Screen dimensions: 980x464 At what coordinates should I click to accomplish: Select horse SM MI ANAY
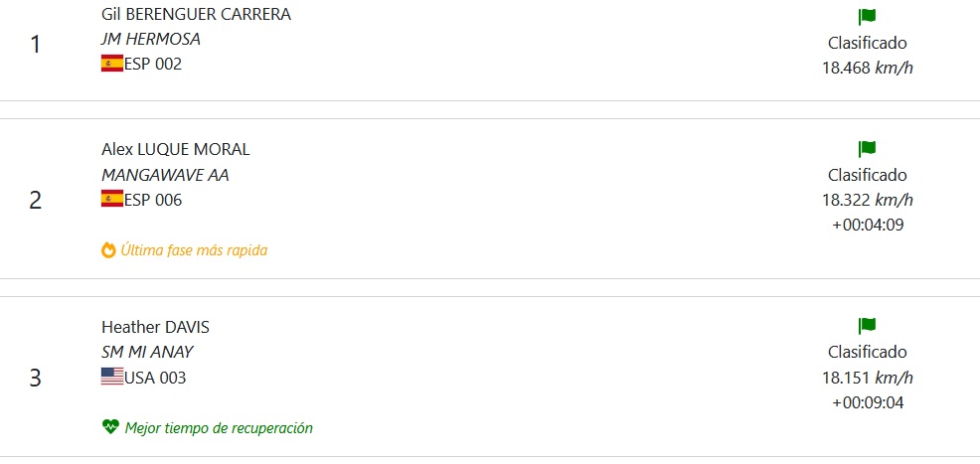pos(147,352)
